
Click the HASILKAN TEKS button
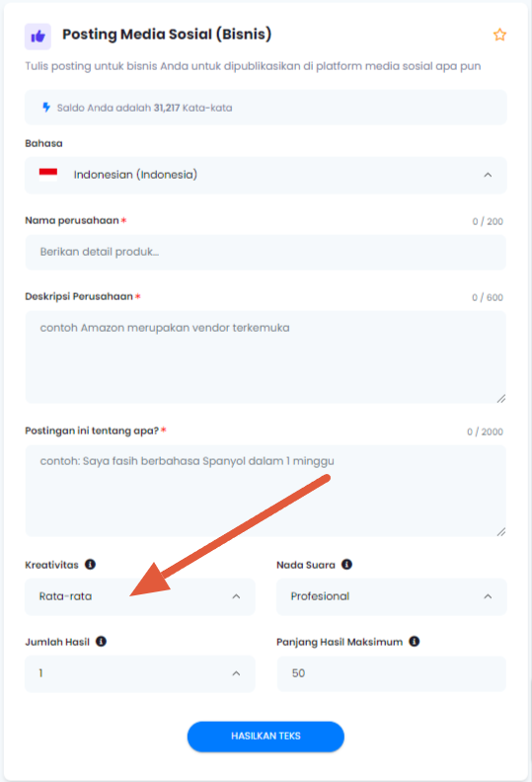point(266,737)
